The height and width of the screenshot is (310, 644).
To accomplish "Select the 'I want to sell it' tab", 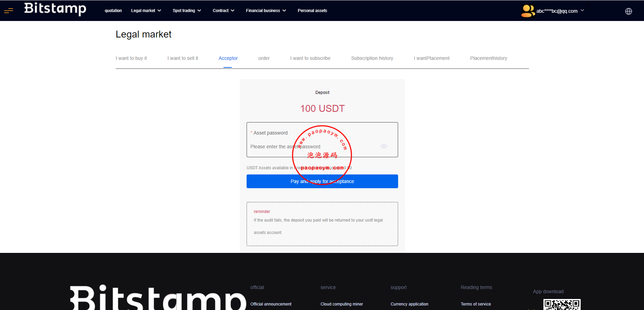I will pos(183,58).
